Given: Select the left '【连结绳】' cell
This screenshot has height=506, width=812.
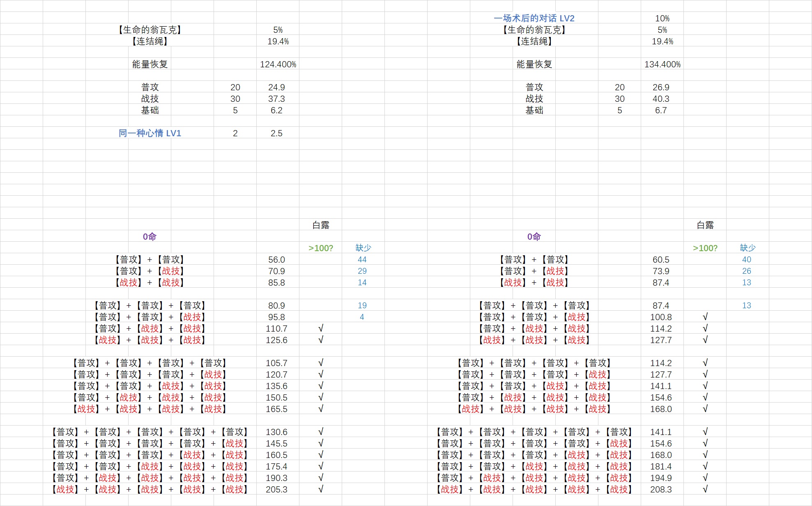Looking at the screenshot, I should click(150, 41).
